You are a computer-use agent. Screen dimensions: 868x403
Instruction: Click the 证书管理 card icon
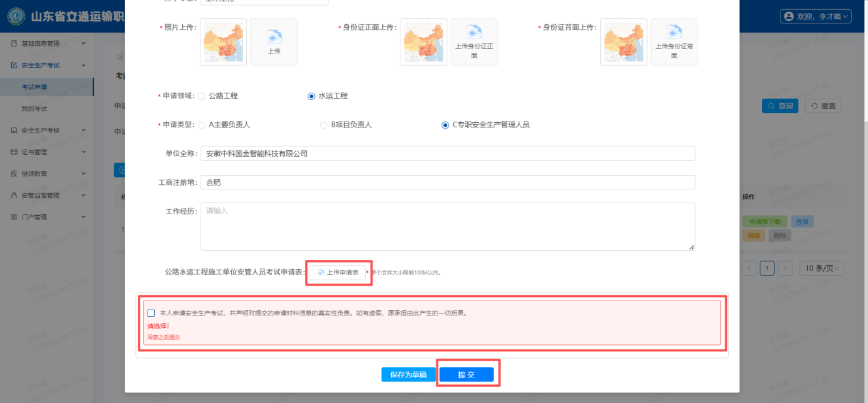point(14,152)
